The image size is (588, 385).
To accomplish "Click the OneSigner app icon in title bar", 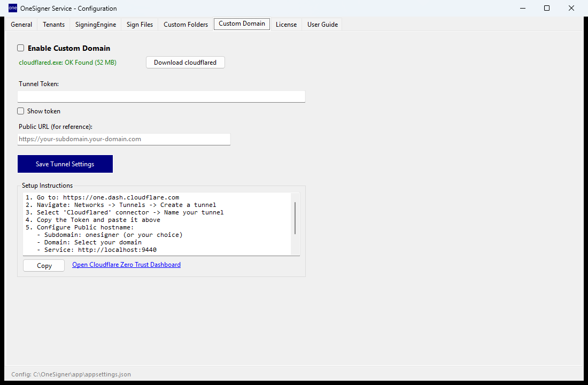I will (13, 8).
